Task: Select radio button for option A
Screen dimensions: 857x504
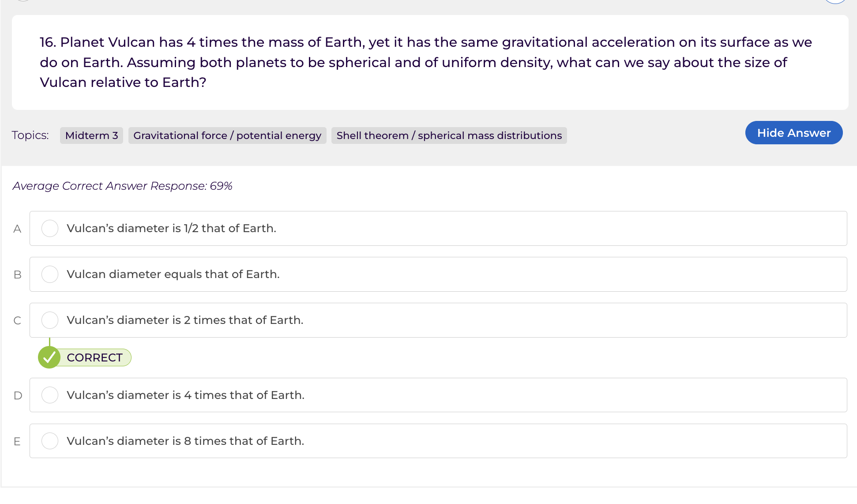Action: click(x=50, y=228)
